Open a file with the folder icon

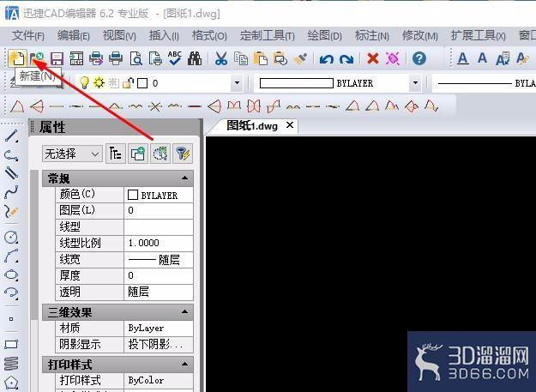[x=37, y=58]
